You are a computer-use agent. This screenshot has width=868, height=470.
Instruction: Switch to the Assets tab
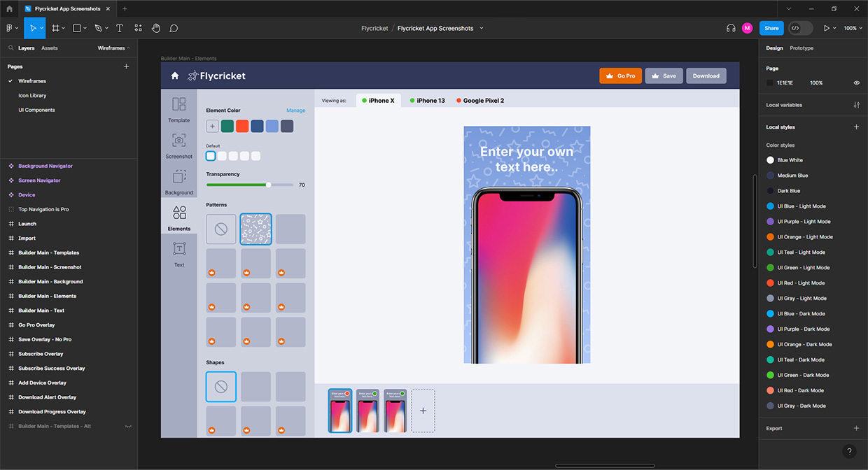50,48
